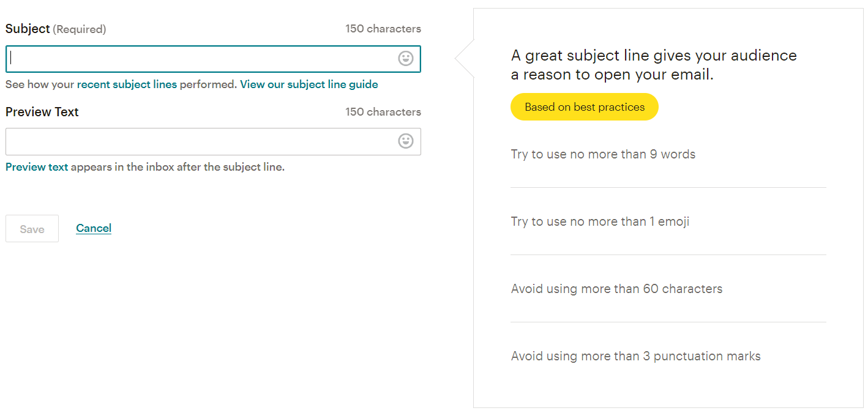
Task: Open emoji picker in Preview Text field
Action: click(406, 141)
